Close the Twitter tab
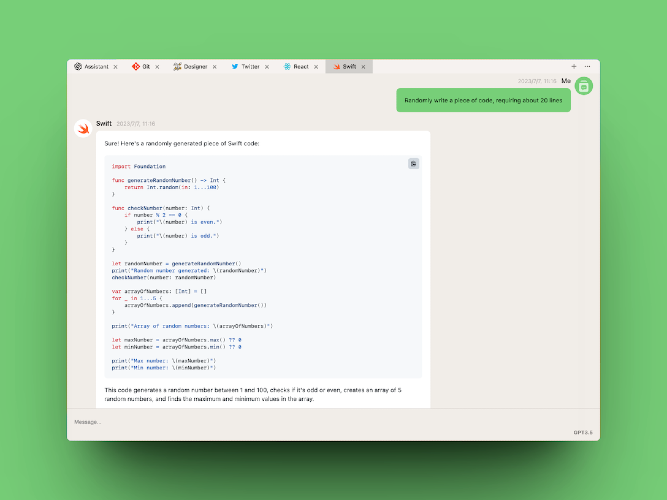667x500 pixels. pos(267,67)
